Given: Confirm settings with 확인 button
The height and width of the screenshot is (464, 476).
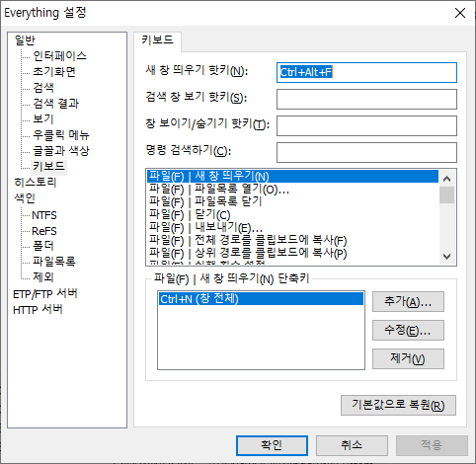Looking at the screenshot, I should 272,445.
